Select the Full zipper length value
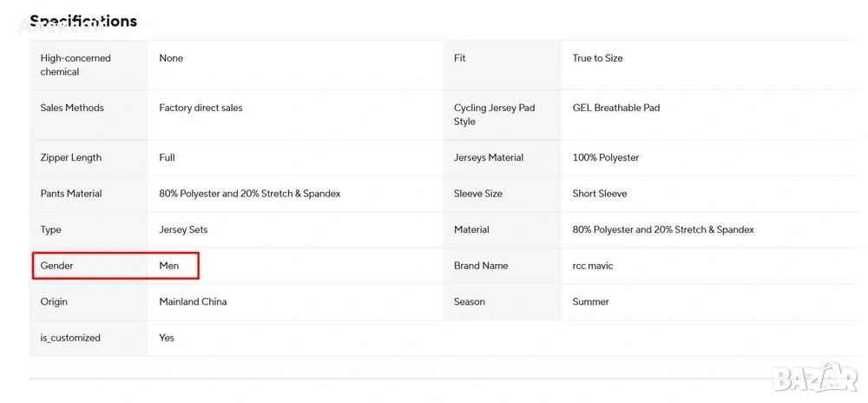The image size is (868, 403). click(167, 158)
